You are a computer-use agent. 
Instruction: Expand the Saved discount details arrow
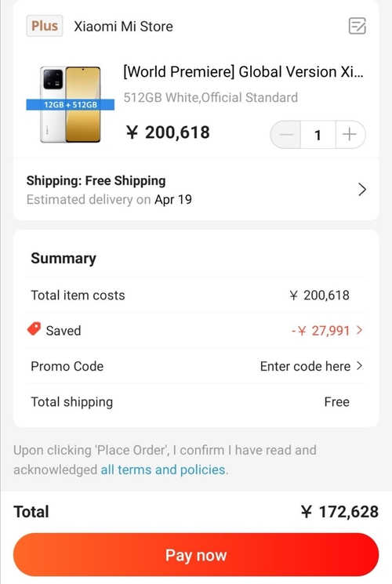click(x=359, y=330)
